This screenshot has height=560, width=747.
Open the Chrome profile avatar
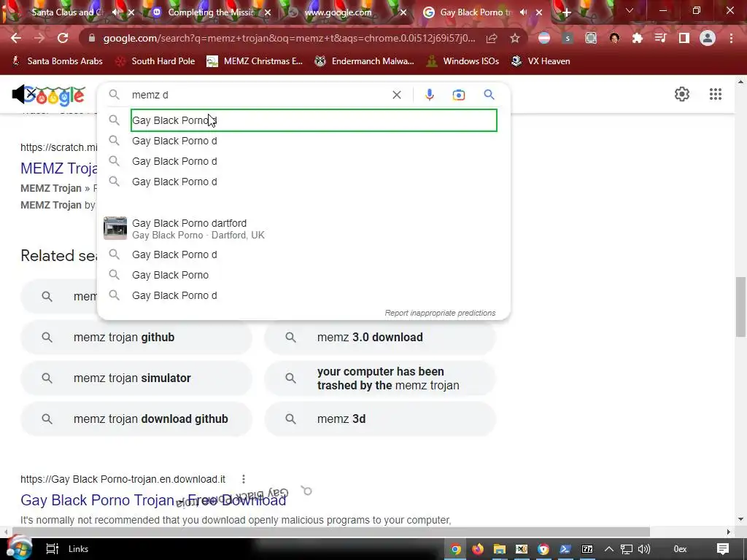[x=708, y=38]
